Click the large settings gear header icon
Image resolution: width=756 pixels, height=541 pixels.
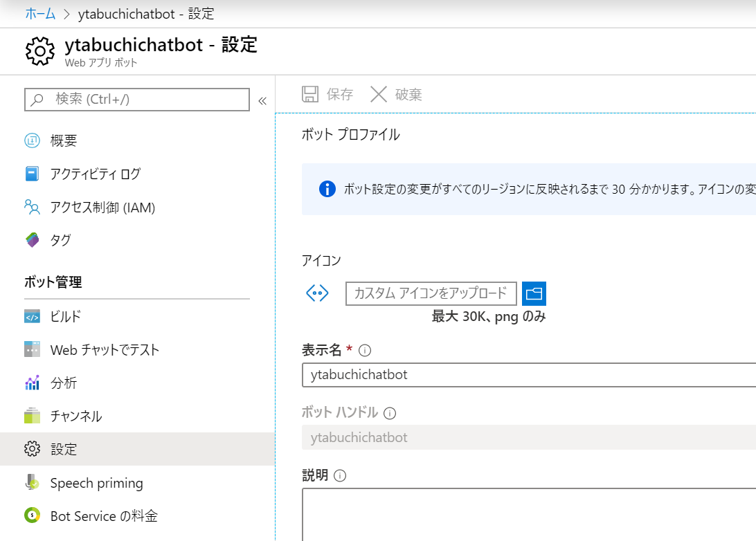[40, 51]
